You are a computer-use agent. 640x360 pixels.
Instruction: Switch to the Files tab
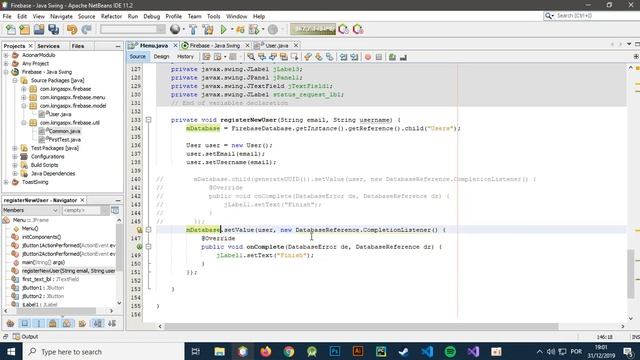click(78, 46)
